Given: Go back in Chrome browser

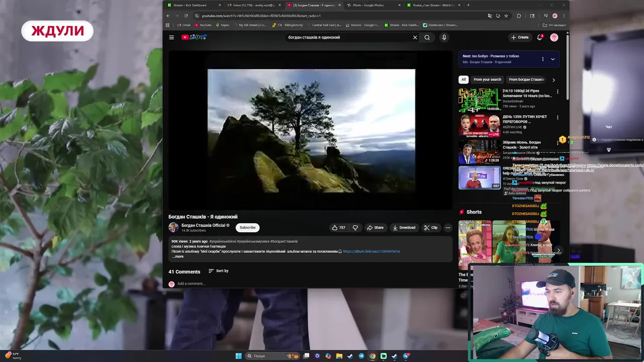Looking at the screenshot, I should tap(168, 16).
